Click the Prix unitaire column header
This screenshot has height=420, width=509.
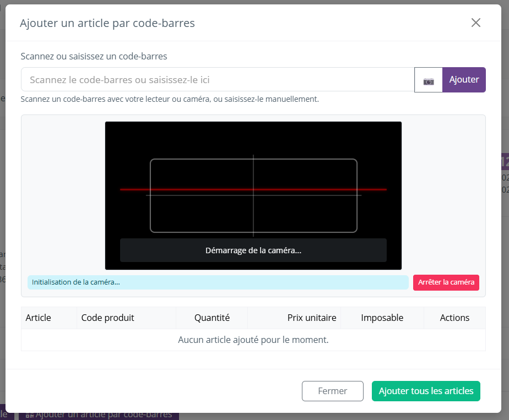(311, 318)
